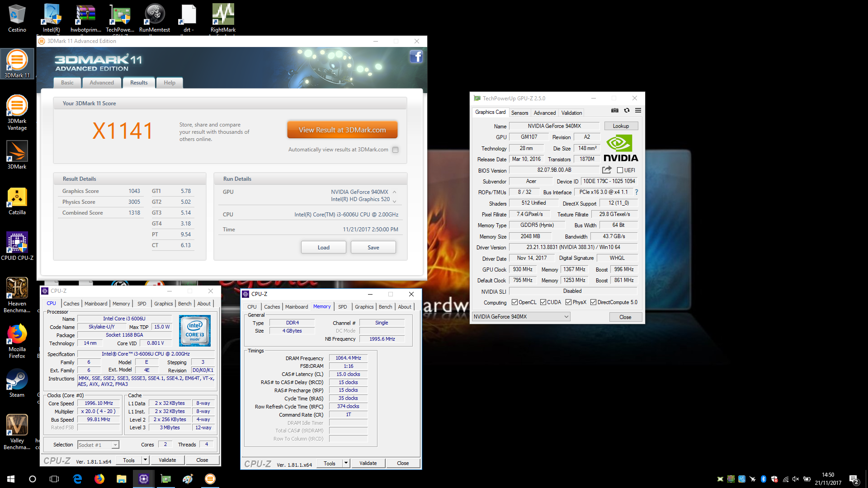The height and width of the screenshot is (488, 868).
Task: Open the Help tab in 3DMark 11
Action: [170, 83]
